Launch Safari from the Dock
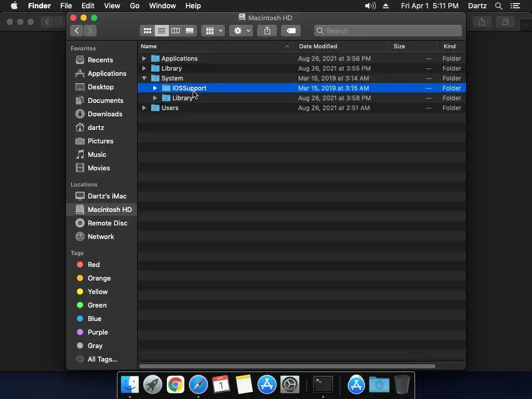This screenshot has width=532, height=399. (198, 385)
